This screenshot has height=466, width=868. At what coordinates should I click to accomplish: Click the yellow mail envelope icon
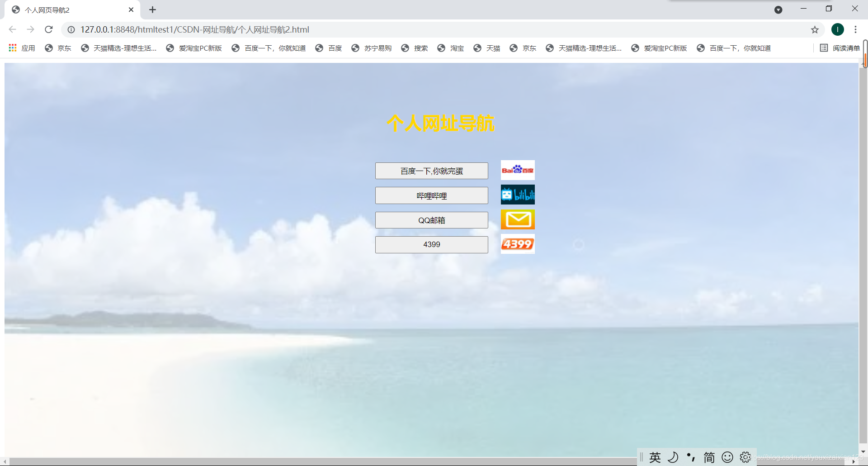[518, 219]
